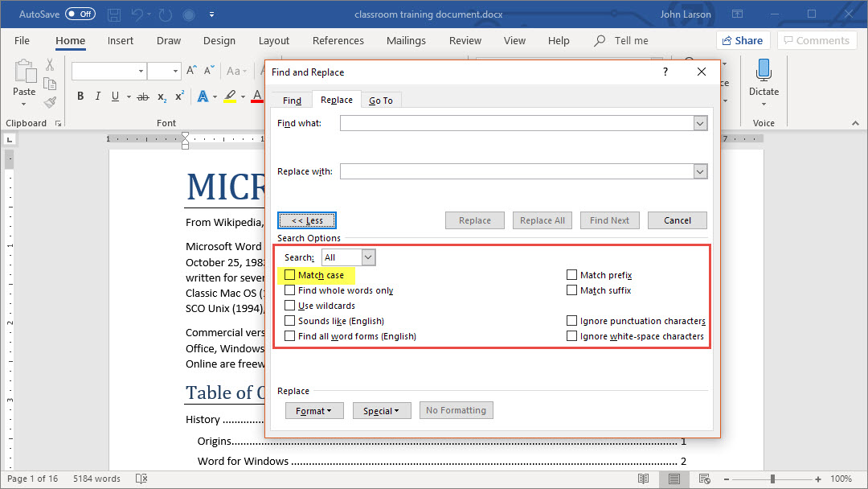This screenshot has width=868, height=489.
Task: Apply Italic using the ribbon icon
Action: 98,97
